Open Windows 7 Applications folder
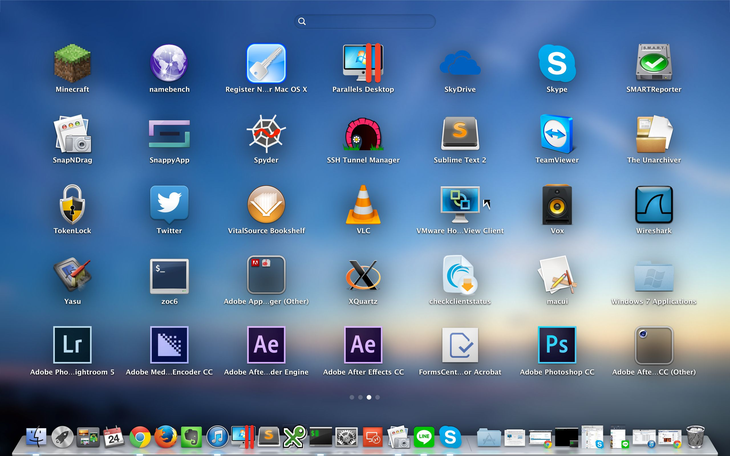 [x=654, y=276]
